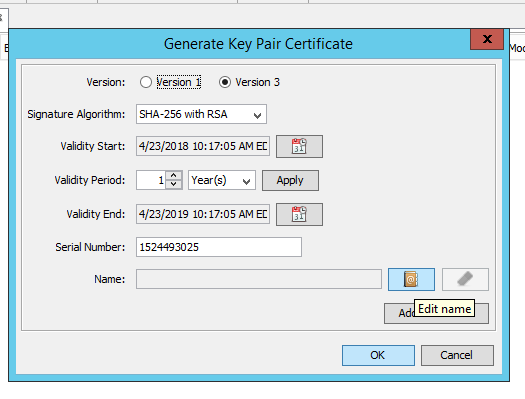Click the Validity End date field
Image resolution: width=525 pixels, height=399 pixels.
[203, 214]
